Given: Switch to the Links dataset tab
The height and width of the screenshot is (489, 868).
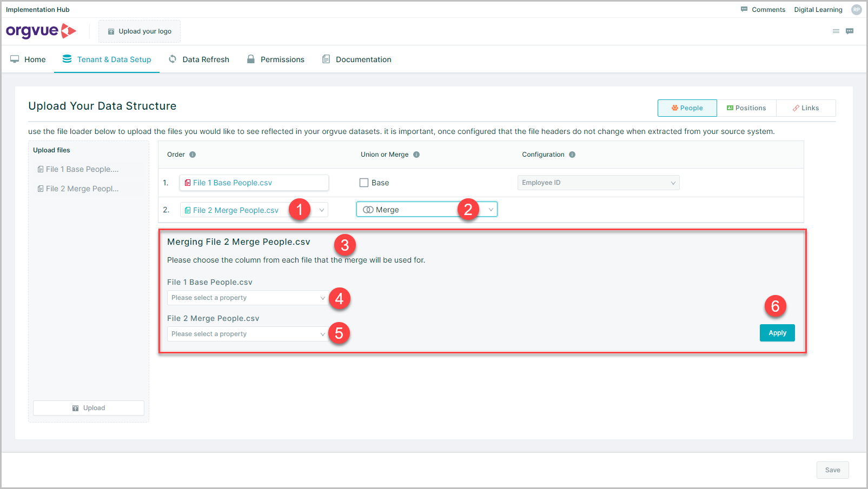Looking at the screenshot, I should coord(806,108).
